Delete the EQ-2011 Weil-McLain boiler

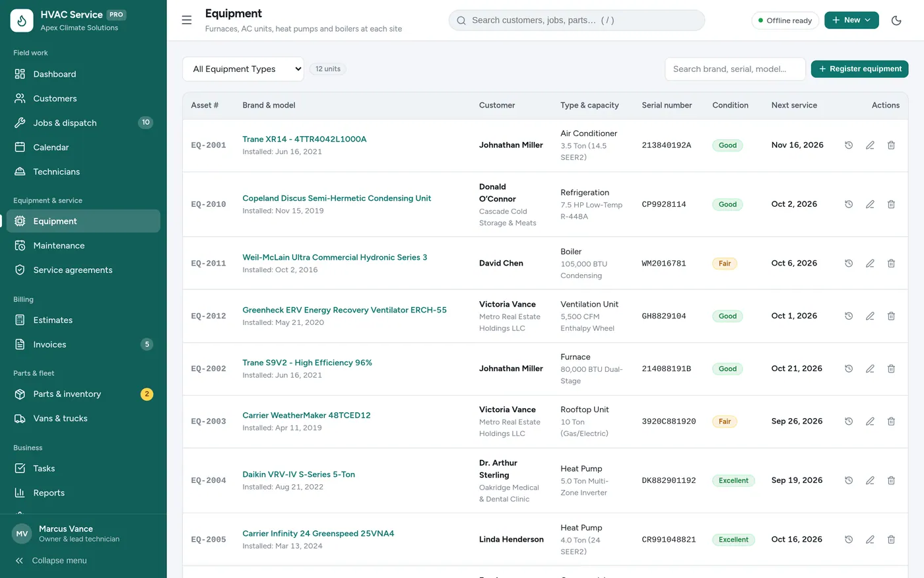[891, 264]
